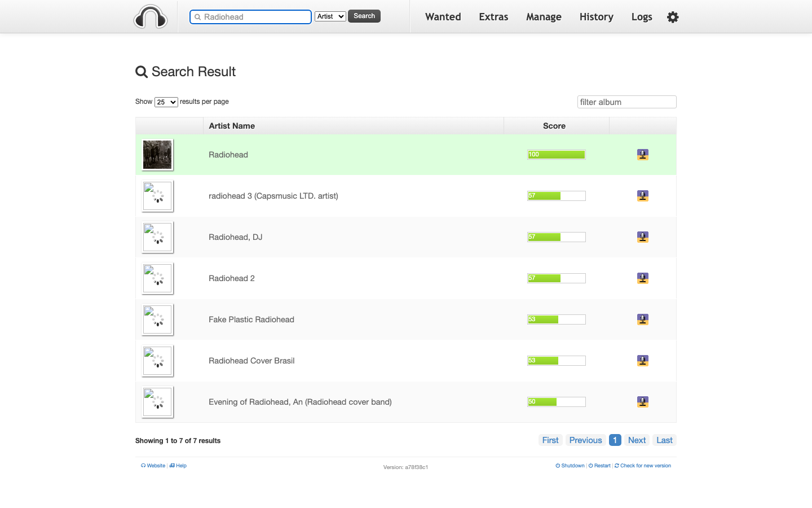View the History page
The image size is (812, 508).
click(x=597, y=17)
